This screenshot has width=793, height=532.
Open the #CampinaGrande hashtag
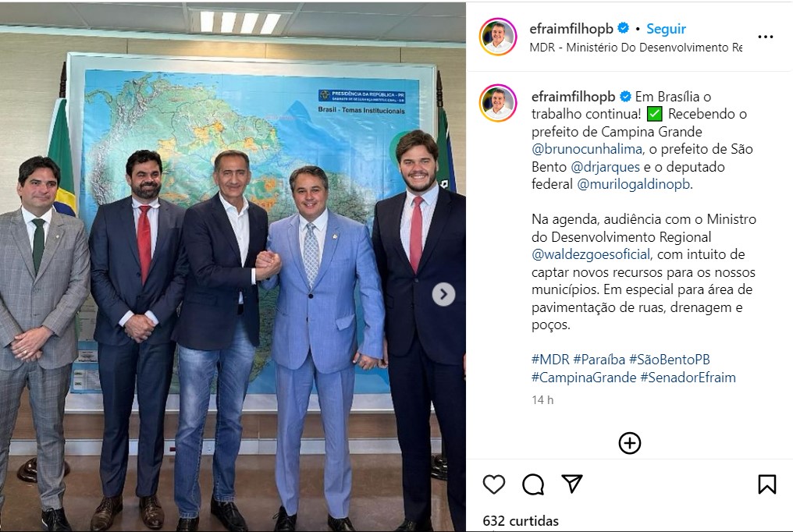pyautogui.click(x=584, y=378)
